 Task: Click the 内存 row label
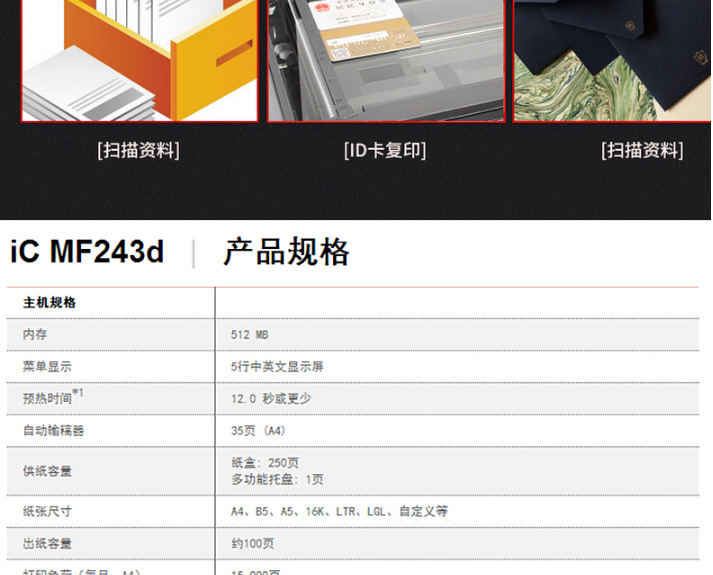pyautogui.click(x=35, y=335)
